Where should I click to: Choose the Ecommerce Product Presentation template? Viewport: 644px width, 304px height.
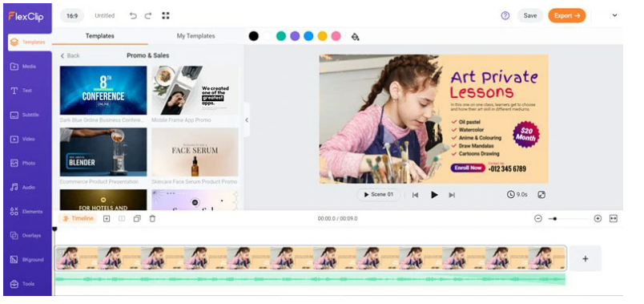103,152
